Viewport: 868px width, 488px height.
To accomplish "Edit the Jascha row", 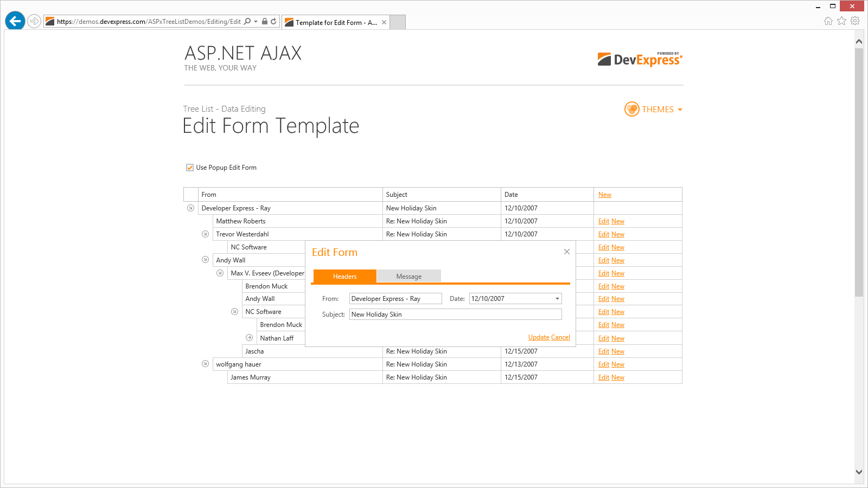I will pyautogui.click(x=603, y=351).
